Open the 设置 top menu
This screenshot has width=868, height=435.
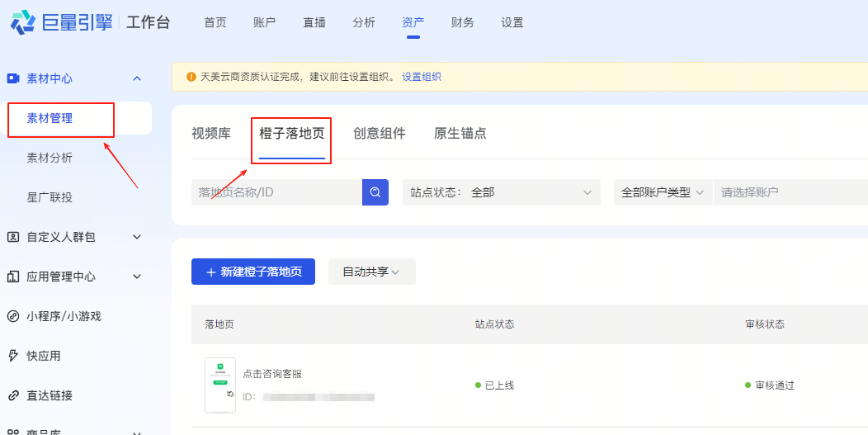coord(512,23)
